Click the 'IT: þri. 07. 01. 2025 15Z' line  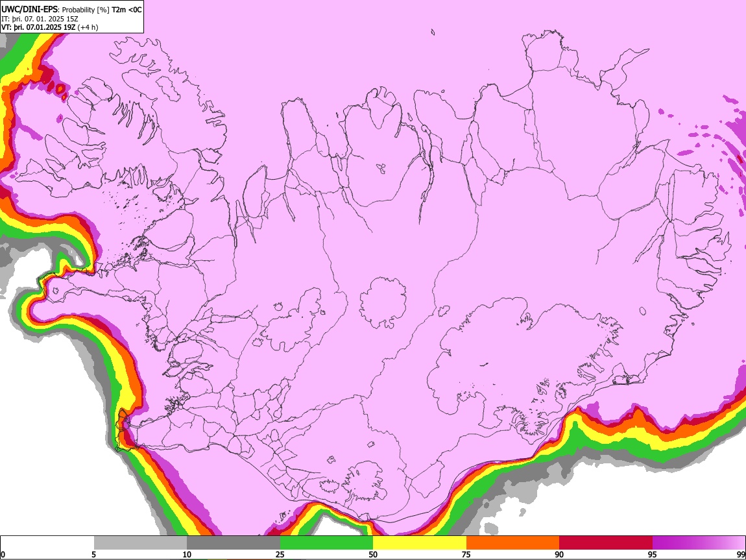pos(40,19)
